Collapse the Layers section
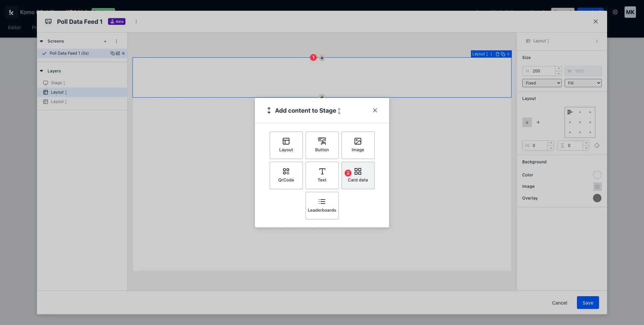The height and width of the screenshot is (325, 644). [x=42, y=71]
